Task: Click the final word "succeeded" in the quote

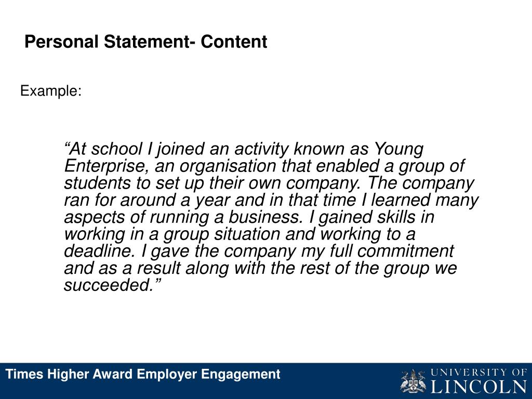Action: 109,285
